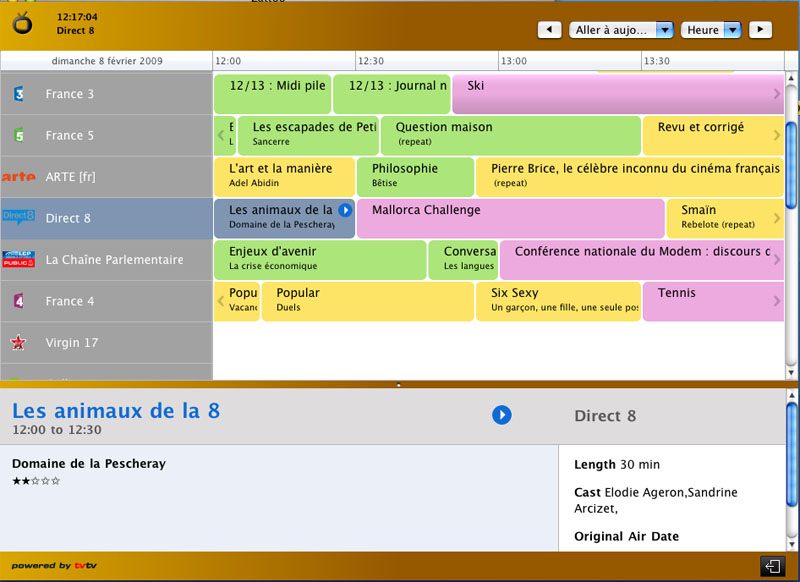Click the LCP Public Sénat channel logo
The width and height of the screenshot is (800, 582).
(19, 259)
